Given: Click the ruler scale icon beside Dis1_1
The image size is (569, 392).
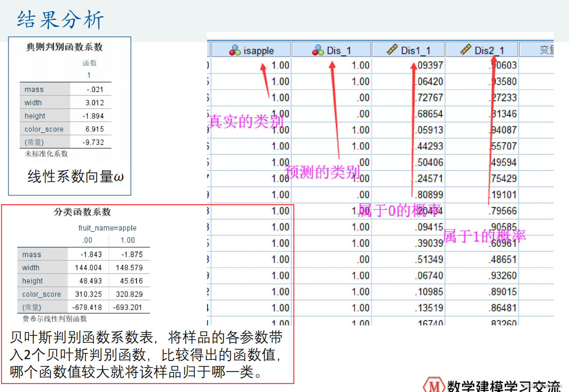Looking at the screenshot, I should pos(392,50).
